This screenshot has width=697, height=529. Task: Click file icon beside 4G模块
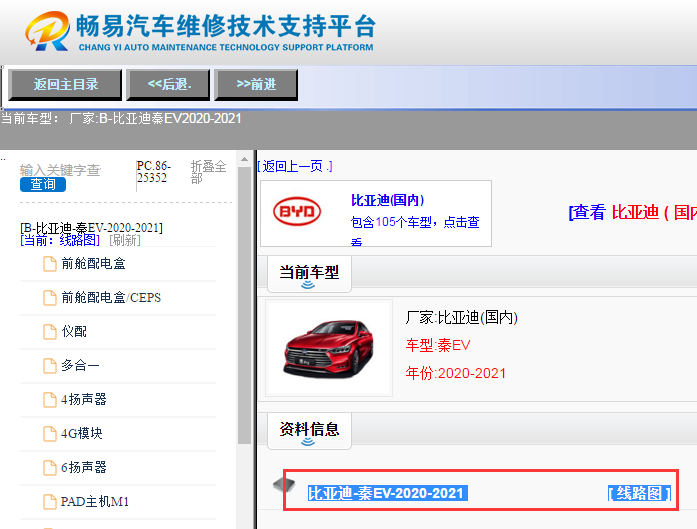coord(50,434)
